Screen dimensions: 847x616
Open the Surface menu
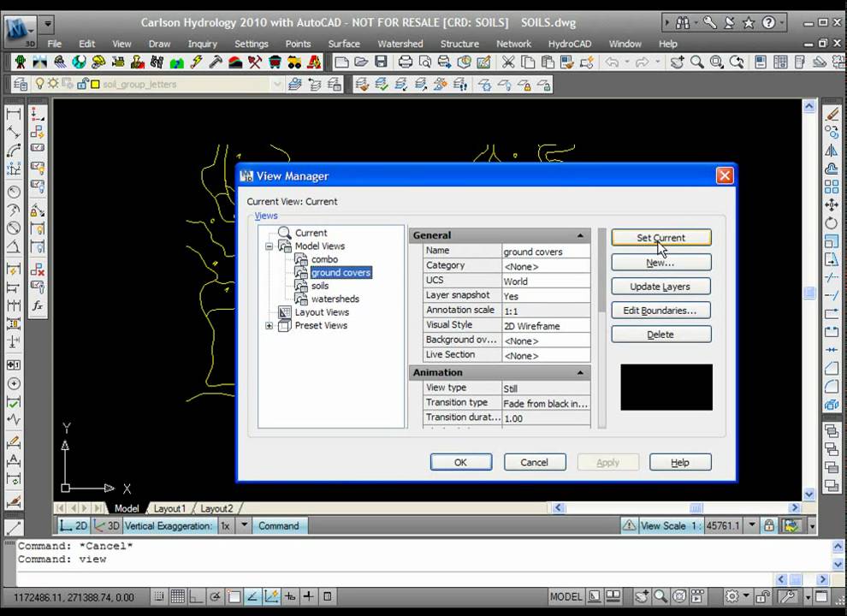344,44
